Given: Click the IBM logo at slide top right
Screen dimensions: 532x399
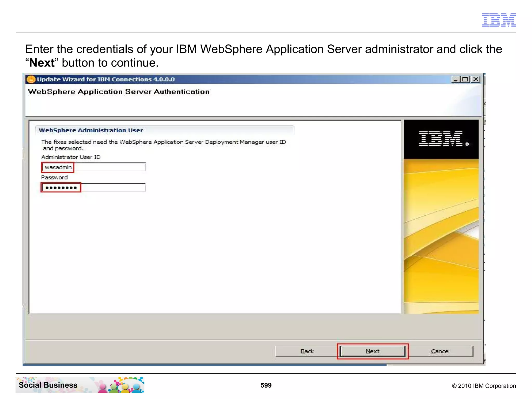Looking at the screenshot, I should pos(499,20).
